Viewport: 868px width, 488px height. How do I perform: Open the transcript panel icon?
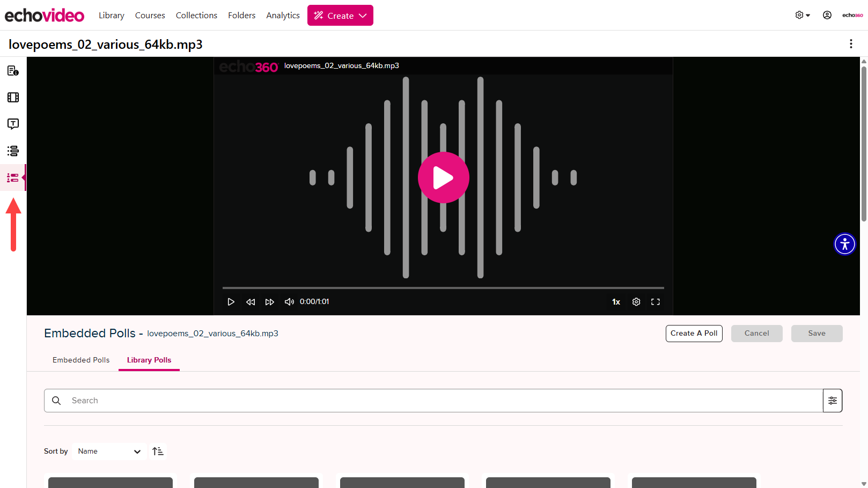(13, 124)
